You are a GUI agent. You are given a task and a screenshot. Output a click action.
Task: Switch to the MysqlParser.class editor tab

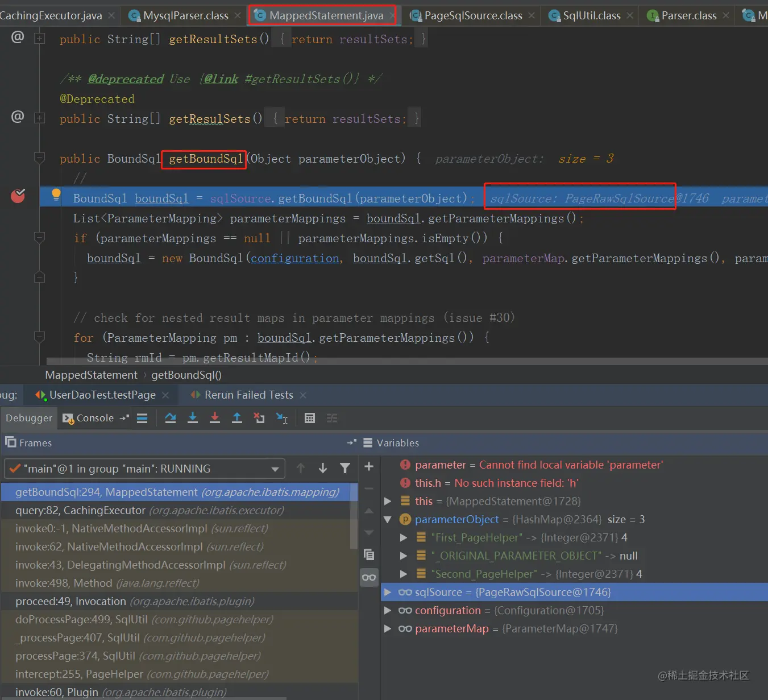click(186, 15)
